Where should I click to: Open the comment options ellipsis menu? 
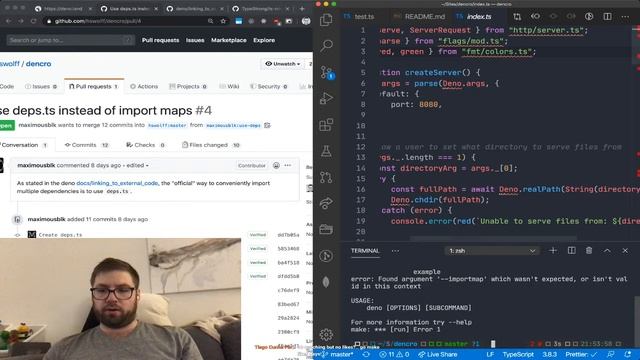pyautogui.click(x=288, y=165)
